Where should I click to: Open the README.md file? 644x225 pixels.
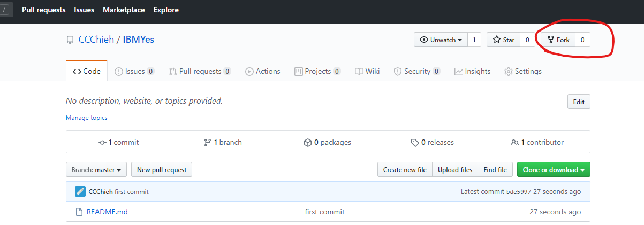tap(107, 212)
